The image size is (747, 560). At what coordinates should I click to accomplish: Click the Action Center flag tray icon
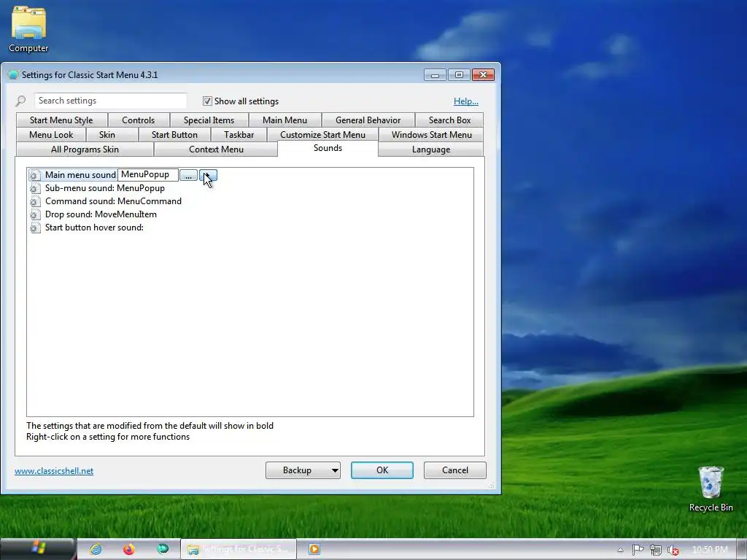[638, 550]
